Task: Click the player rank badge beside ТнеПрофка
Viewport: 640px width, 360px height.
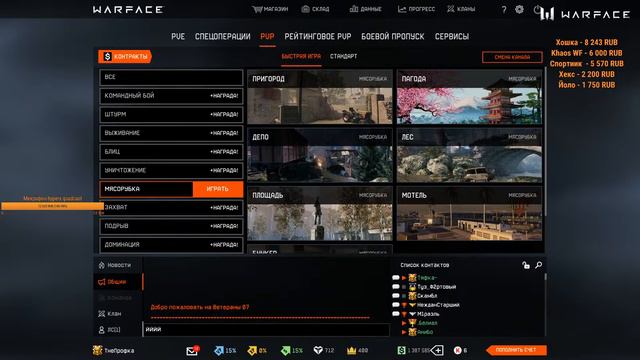Action: click(x=97, y=350)
